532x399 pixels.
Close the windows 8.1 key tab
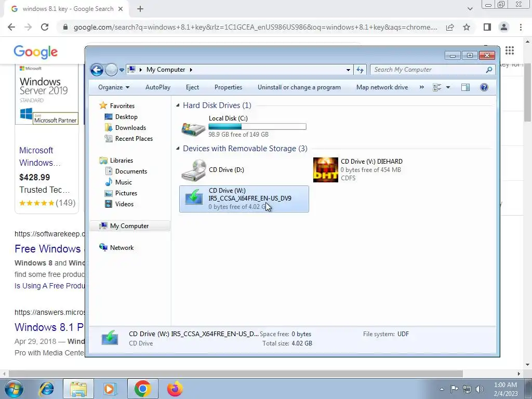pos(121,9)
